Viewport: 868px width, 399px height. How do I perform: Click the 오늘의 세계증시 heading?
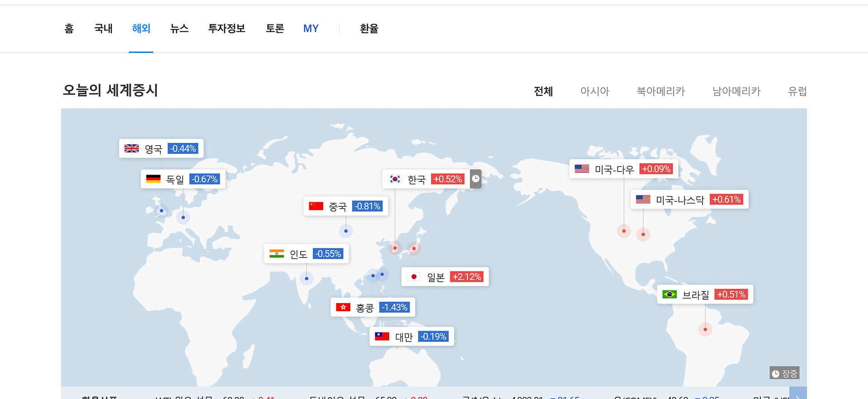coord(110,90)
